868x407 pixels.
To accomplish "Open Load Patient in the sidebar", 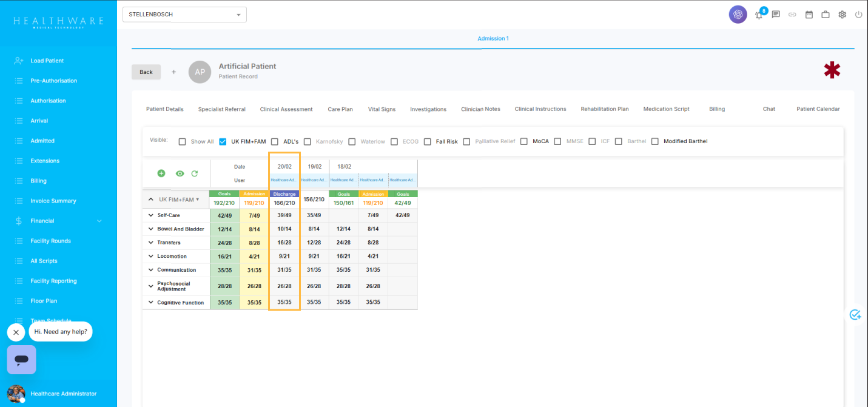I will (47, 61).
